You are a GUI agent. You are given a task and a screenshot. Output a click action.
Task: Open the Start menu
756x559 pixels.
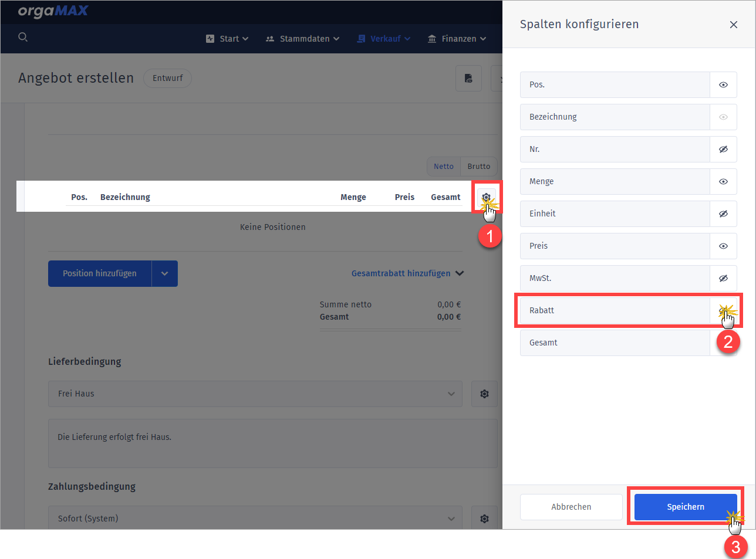(227, 39)
